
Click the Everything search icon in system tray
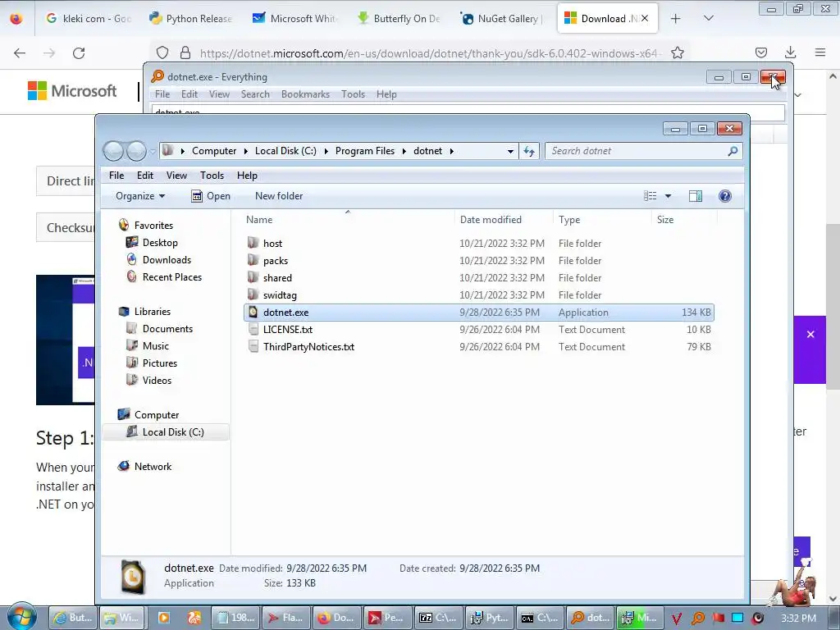[x=697, y=618]
